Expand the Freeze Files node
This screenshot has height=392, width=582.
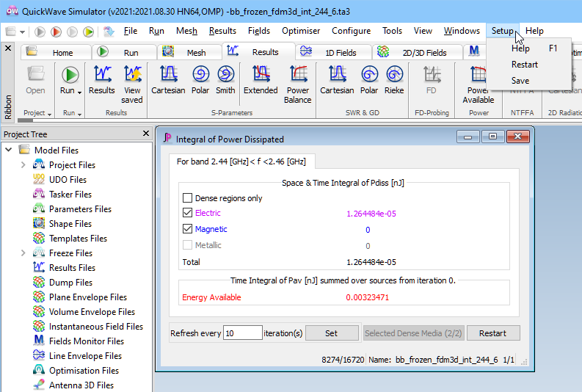23,253
